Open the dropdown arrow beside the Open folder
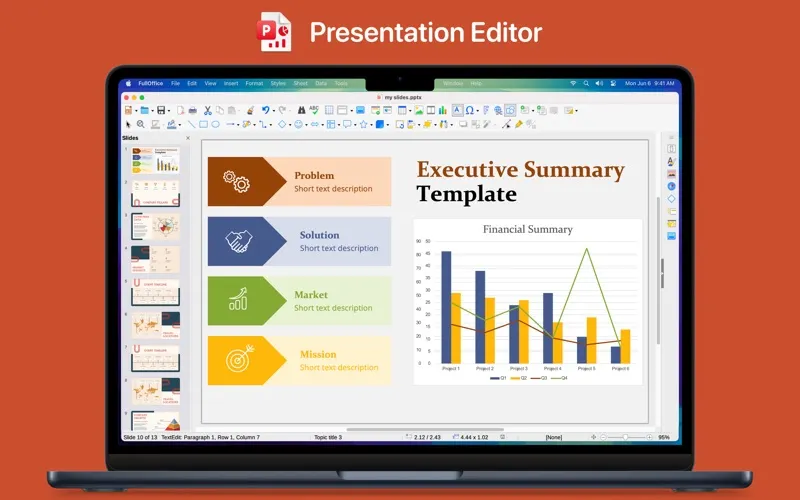The width and height of the screenshot is (800, 500). pyautogui.click(x=153, y=111)
